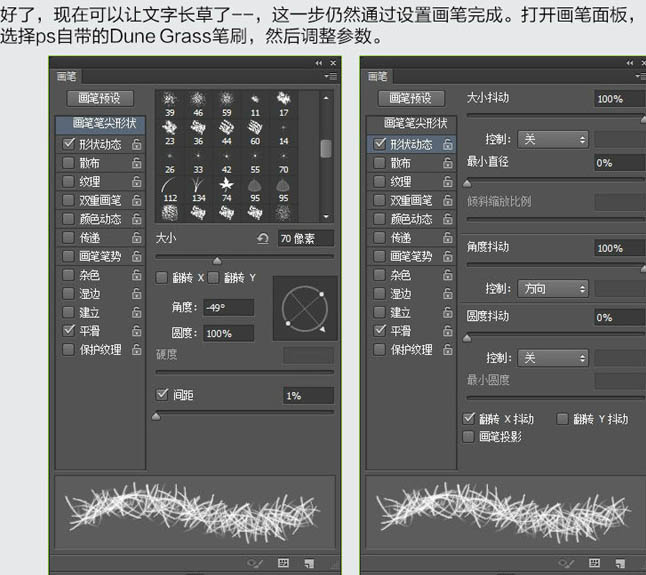Open 画笔笔势 settings in left panel

point(100,256)
